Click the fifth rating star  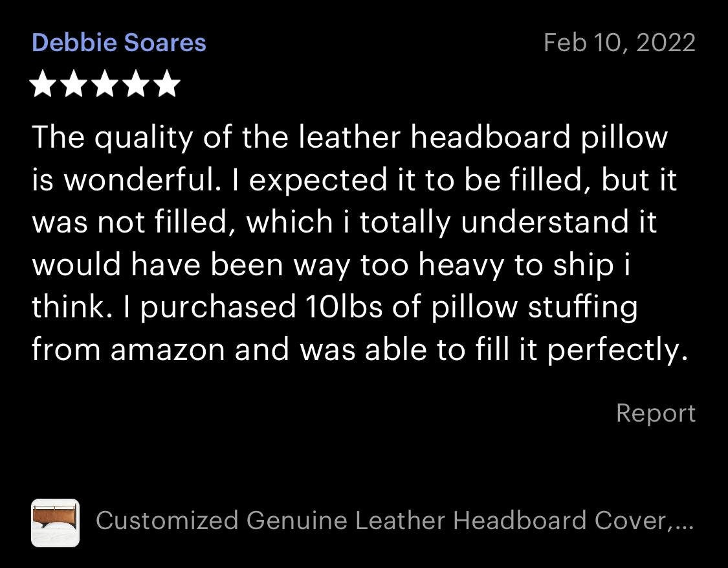tap(167, 84)
